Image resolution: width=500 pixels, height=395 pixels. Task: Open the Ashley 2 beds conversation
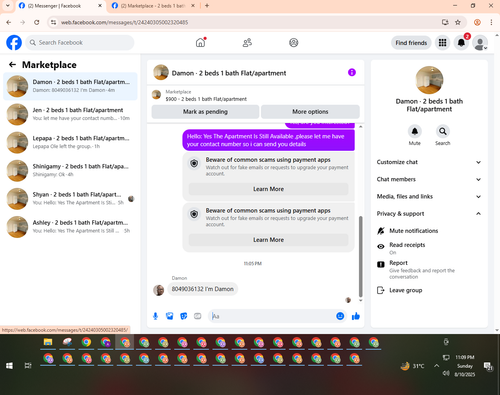tap(70, 227)
